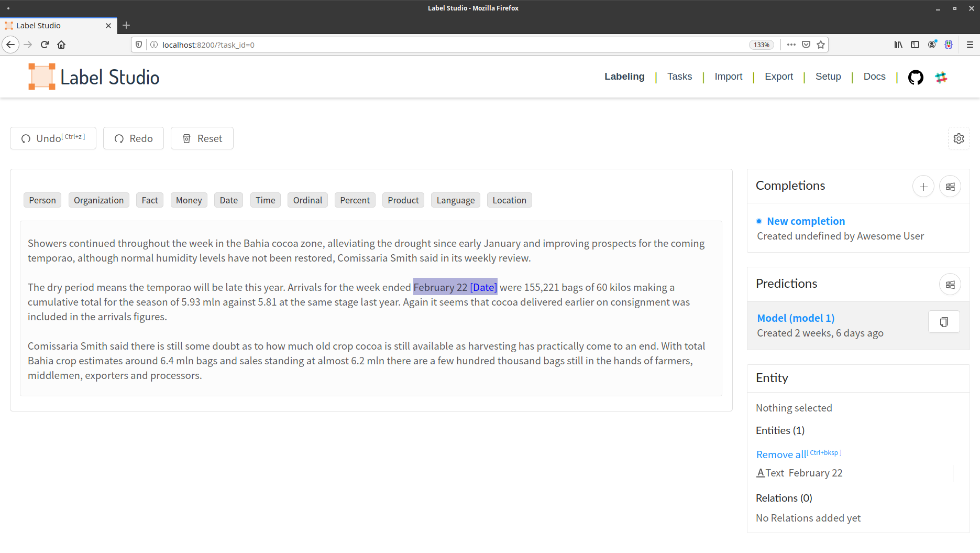The width and height of the screenshot is (980, 553).
Task: Copy Model prediction to completion
Action: click(x=944, y=322)
